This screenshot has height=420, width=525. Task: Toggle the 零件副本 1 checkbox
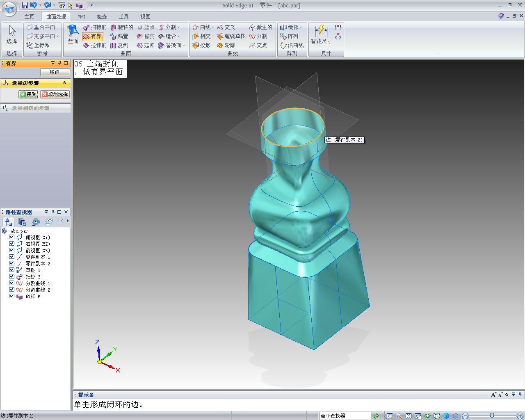12,257
